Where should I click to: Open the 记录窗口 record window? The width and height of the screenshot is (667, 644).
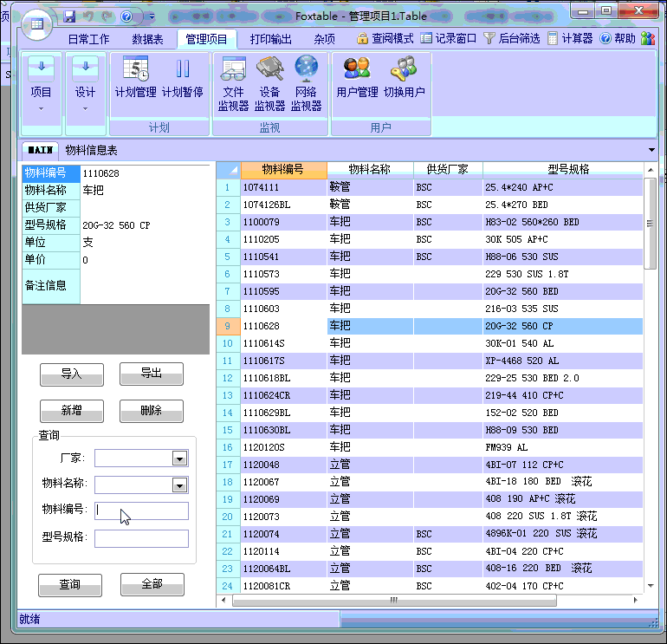tap(449, 39)
